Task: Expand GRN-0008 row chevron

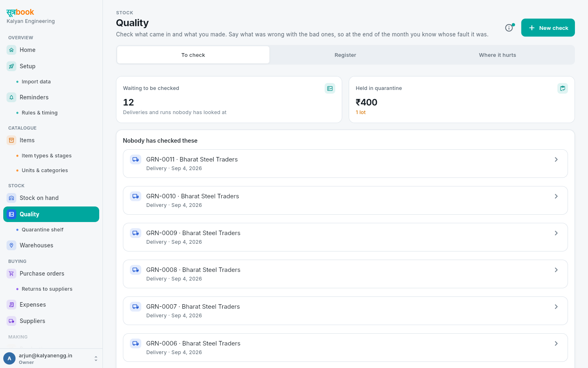Action: pos(556,270)
